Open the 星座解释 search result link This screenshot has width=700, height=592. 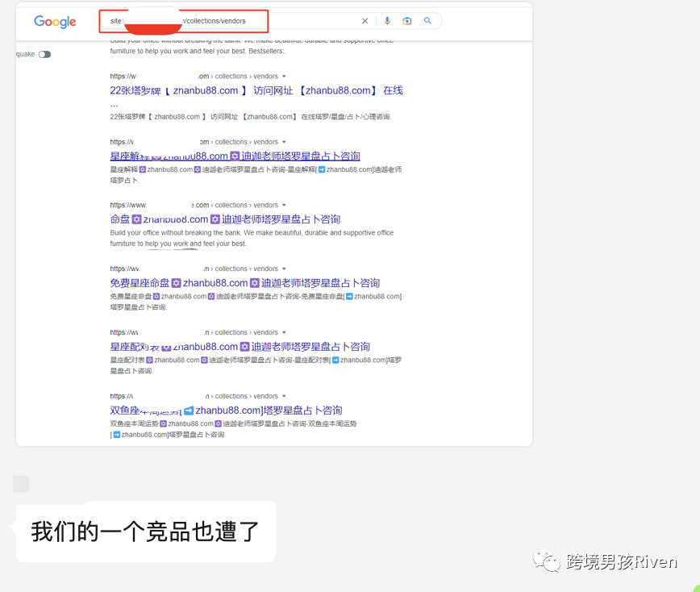pyautogui.click(x=235, y=156)
